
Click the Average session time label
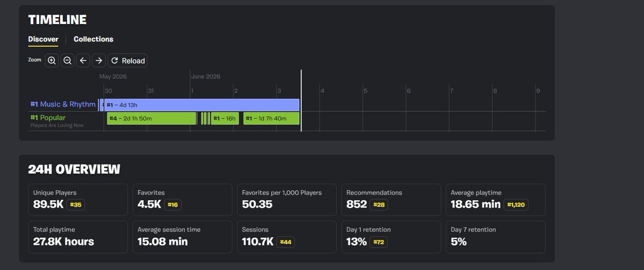tap(169, 229)
